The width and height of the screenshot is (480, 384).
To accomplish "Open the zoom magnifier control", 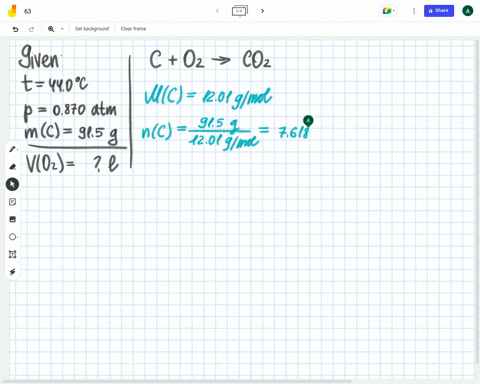I will [51, 29].
